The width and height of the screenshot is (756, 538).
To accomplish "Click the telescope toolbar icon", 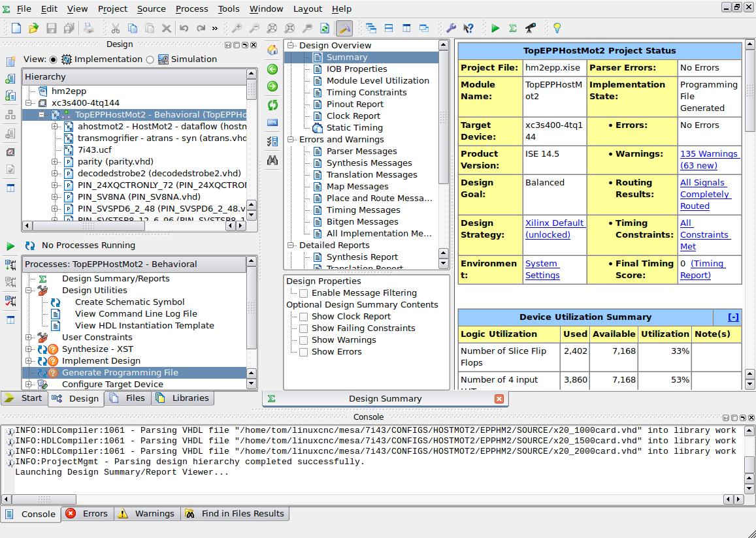I will 530,28.
